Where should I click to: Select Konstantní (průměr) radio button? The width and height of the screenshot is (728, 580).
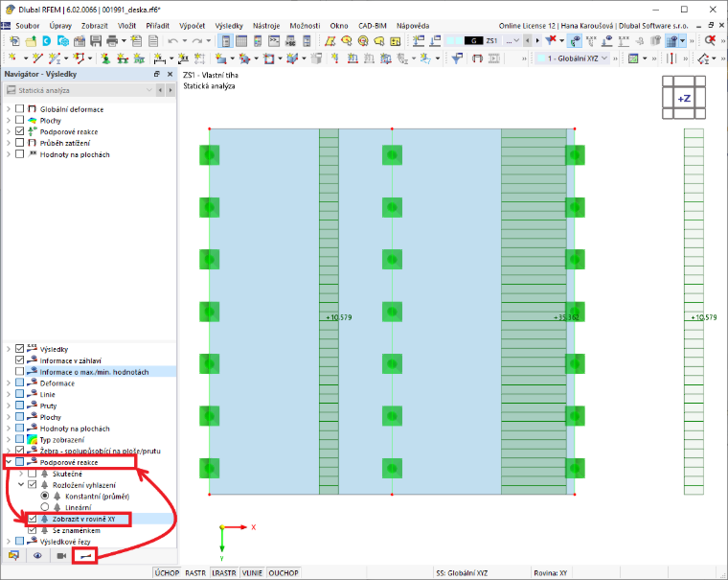point(45,496)
